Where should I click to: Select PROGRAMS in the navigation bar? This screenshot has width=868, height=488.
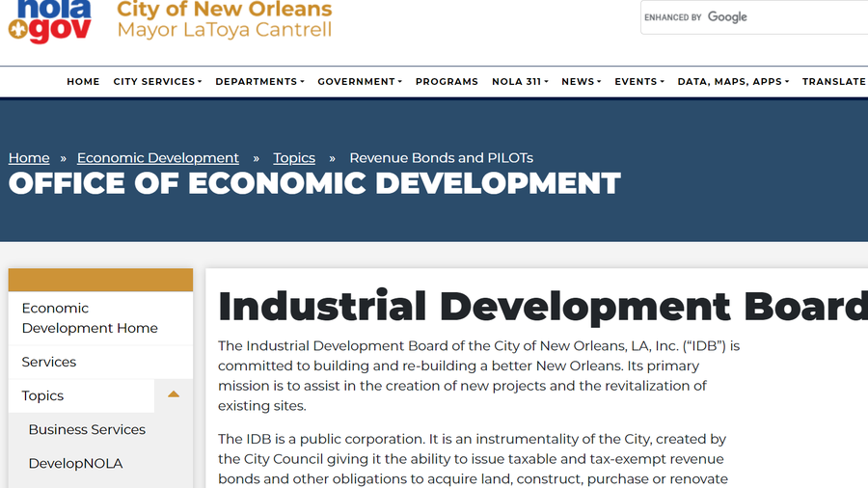[447, 81]
